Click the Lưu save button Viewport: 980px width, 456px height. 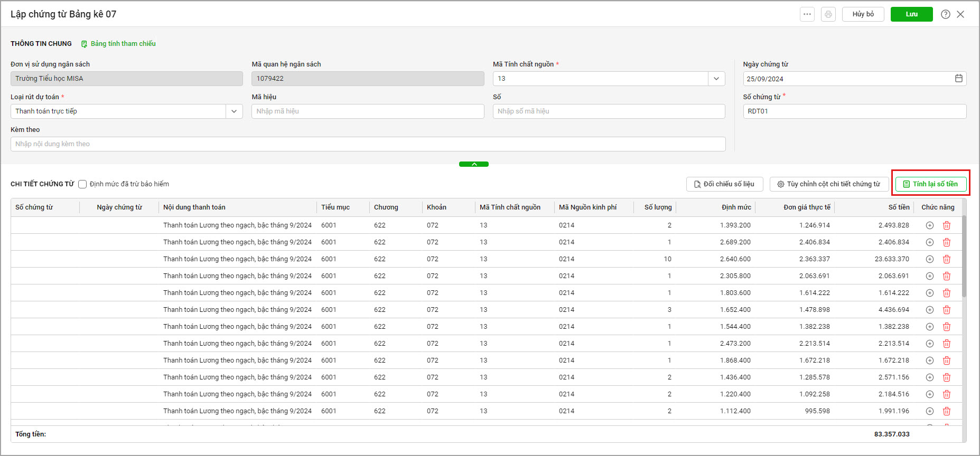point(911,14)
